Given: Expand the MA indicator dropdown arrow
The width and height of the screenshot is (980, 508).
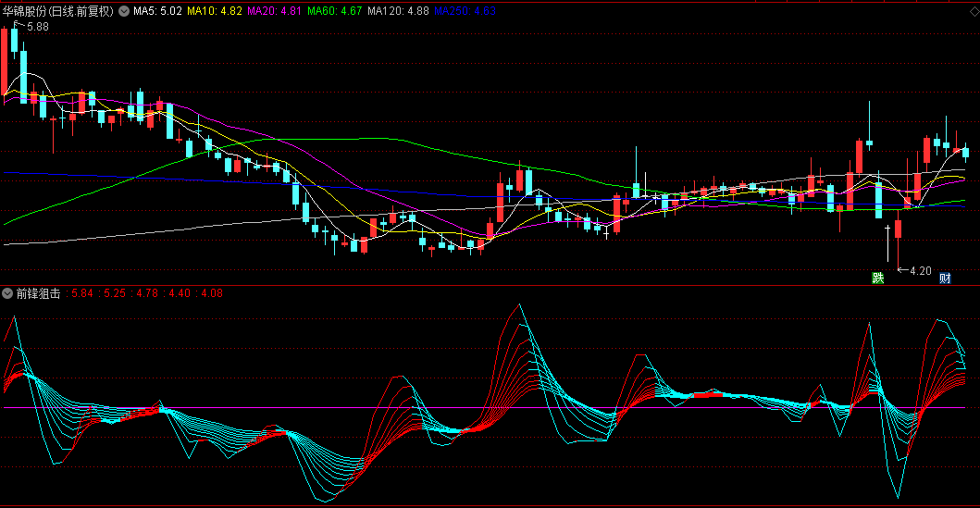Looking at the screenshot, I should (124, 11).
